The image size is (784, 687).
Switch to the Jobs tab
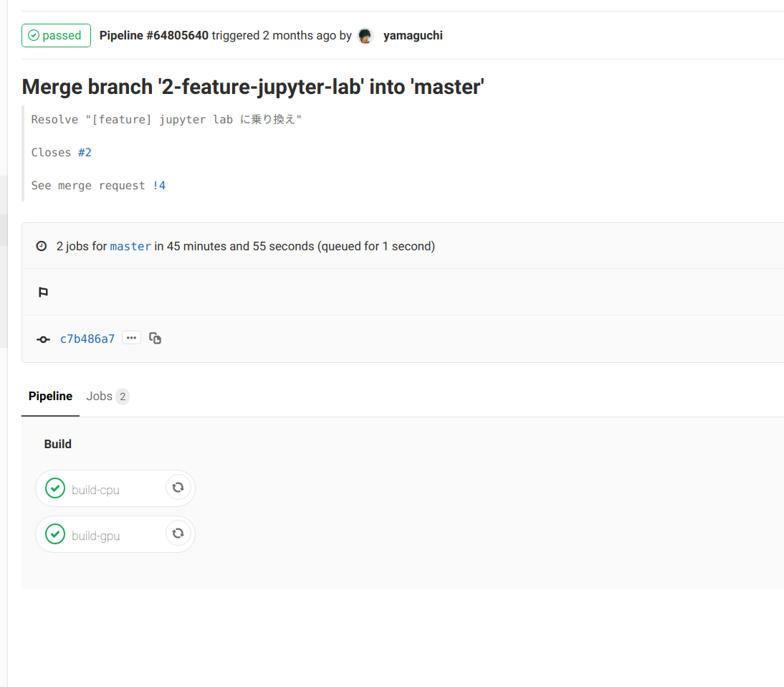point(107,397)
